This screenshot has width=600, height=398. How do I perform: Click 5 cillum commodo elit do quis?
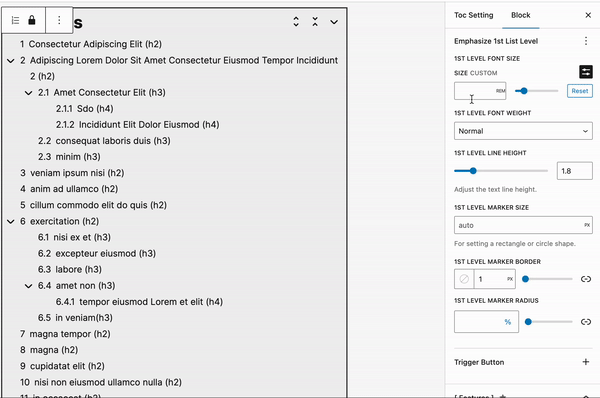(93, 205)
